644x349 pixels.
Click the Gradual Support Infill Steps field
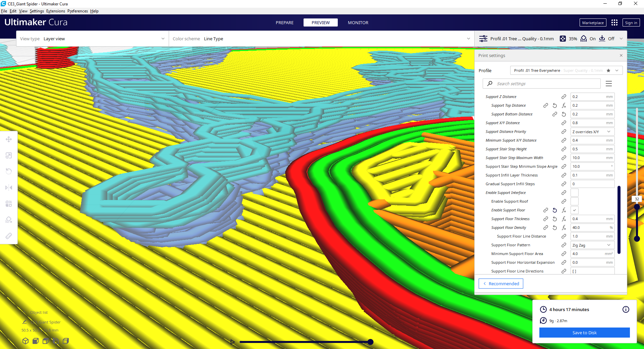592,184
